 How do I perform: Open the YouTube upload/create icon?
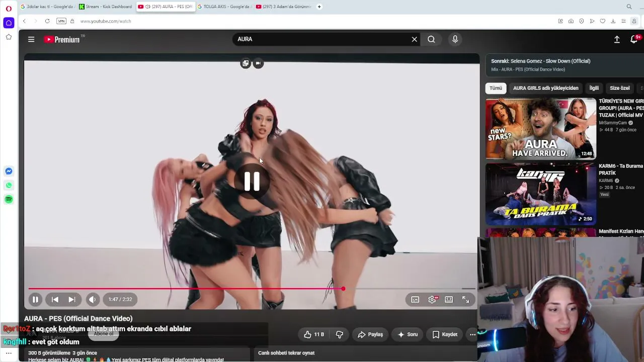click(617, 39)
